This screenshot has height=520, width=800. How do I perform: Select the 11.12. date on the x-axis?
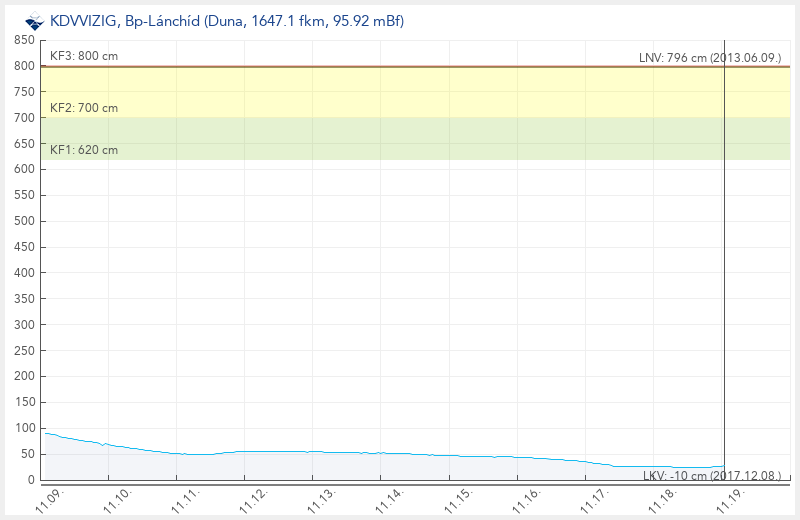pos(253,497)
